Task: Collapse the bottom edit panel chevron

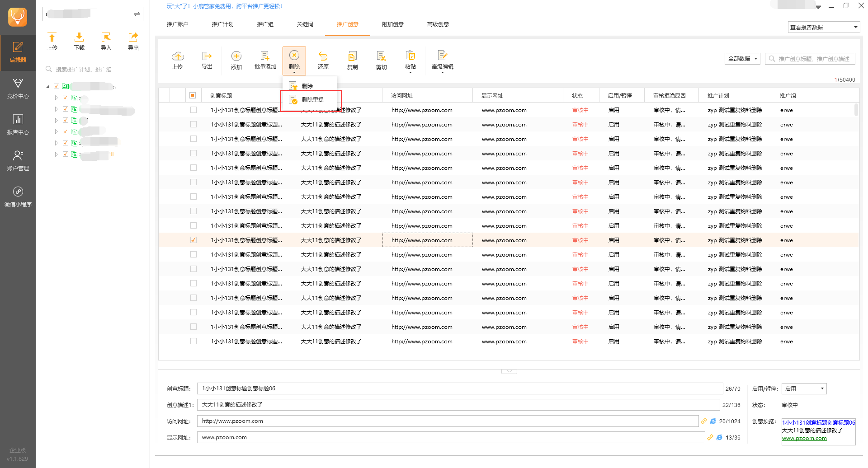Action: tap(509, 371)
